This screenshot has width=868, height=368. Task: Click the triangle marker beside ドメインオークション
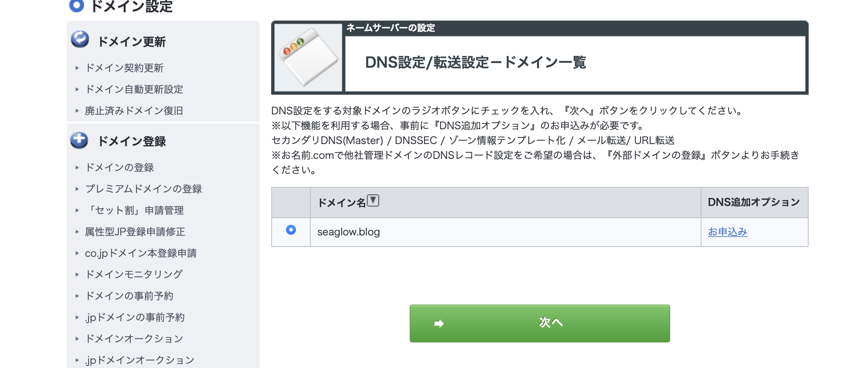click(x=77, y=339)
